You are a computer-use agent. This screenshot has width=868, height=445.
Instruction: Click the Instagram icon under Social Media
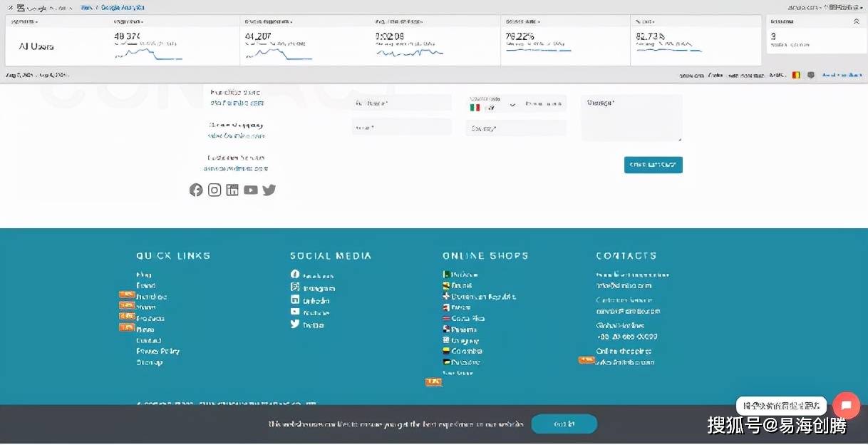pyautogui.click(x=295, y=287)
